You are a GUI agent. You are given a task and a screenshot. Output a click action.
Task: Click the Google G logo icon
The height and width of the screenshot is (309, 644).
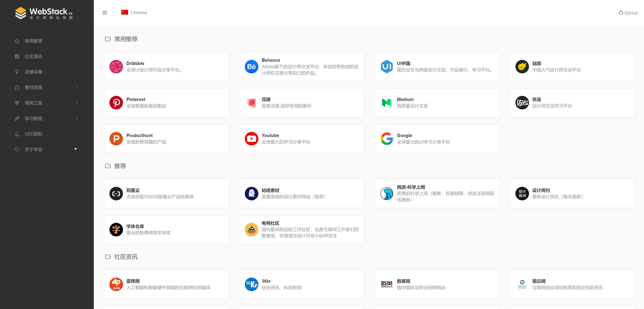coord(386,139)
